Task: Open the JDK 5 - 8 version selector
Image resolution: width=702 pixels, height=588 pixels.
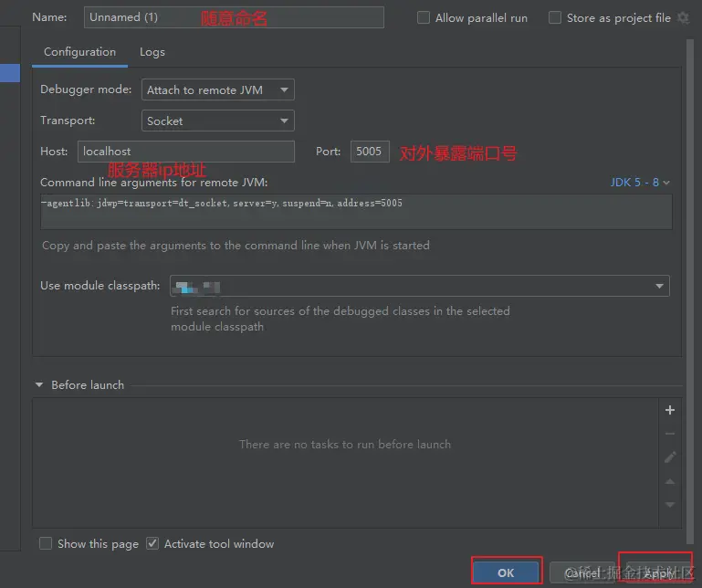Action: point(640,183)
